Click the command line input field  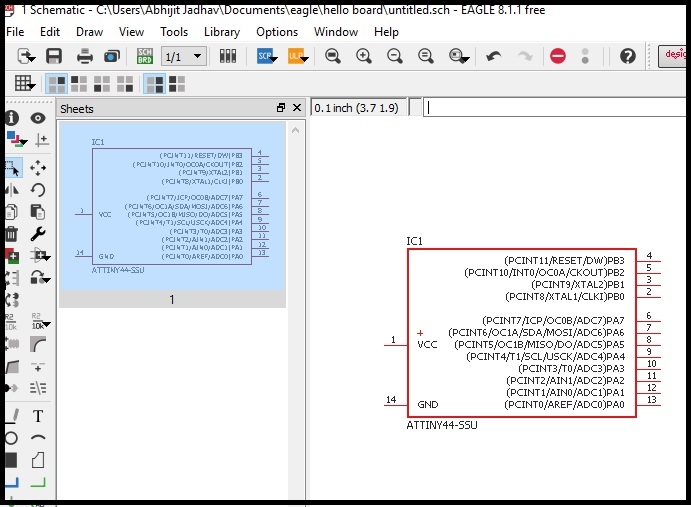click(555, 108)
